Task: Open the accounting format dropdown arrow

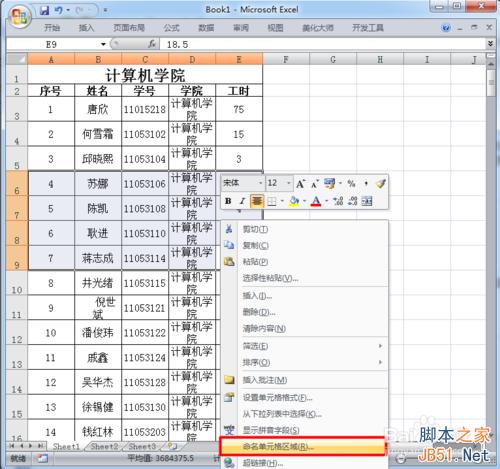Action: (x=340, y=183)
